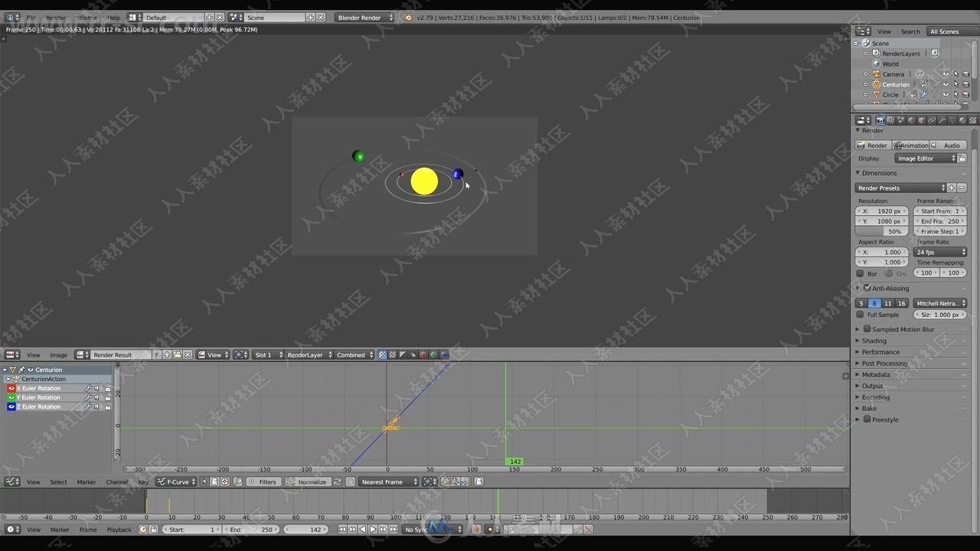Open the Mitchell-Netravali filter dropdown
Screen dimensions: 980x551
click(940, 304)
